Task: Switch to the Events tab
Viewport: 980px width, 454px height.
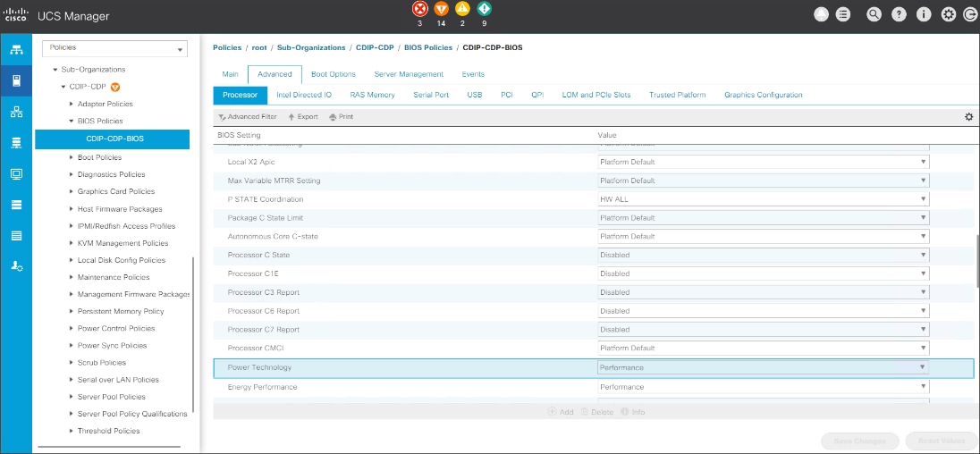Action: (x=473, y=74)
